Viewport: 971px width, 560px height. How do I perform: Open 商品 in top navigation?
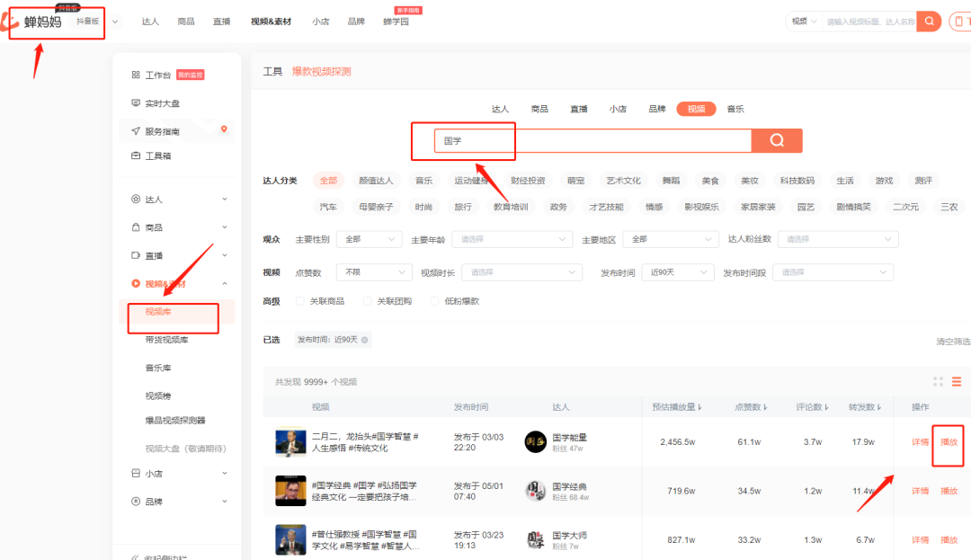coord(186,22)
